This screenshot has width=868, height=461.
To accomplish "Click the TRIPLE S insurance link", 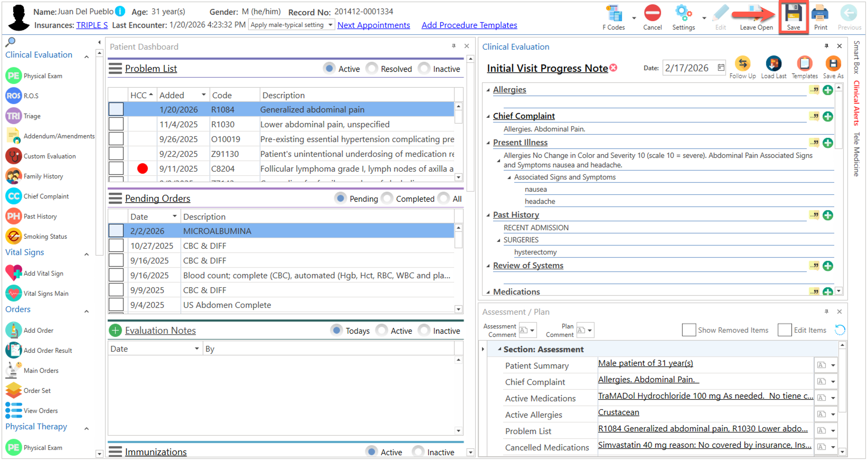I will (x=92, y=25).
